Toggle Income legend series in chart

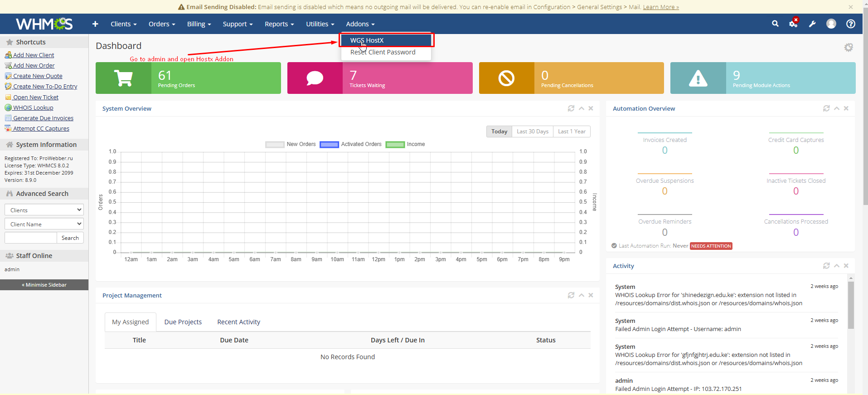pos(405,144)
